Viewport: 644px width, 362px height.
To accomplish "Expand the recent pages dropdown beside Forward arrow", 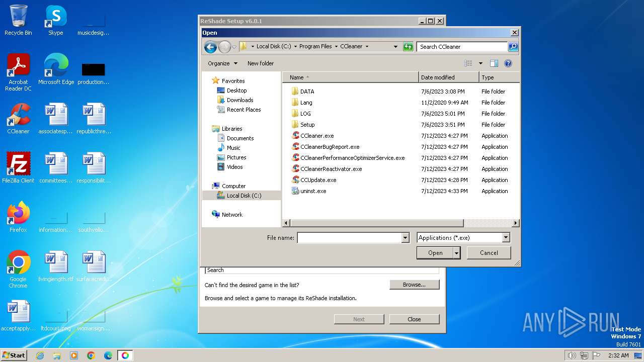I will coord(234,47).
